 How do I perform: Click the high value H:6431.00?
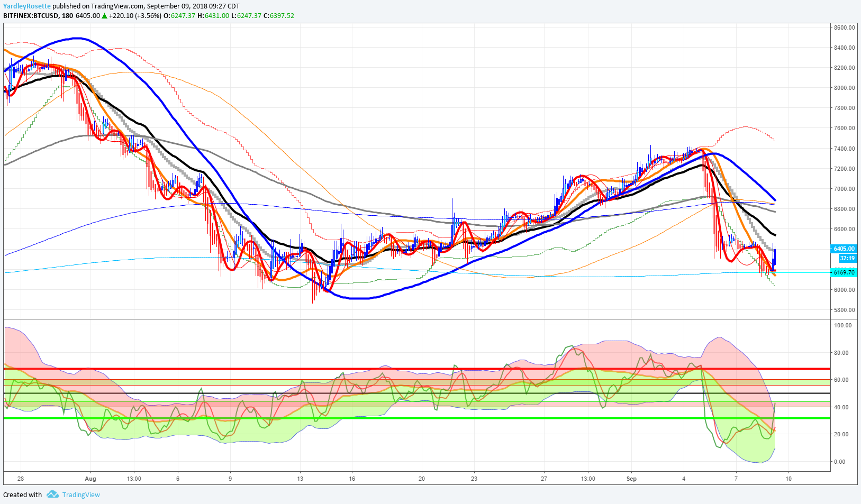coord(213,16)
